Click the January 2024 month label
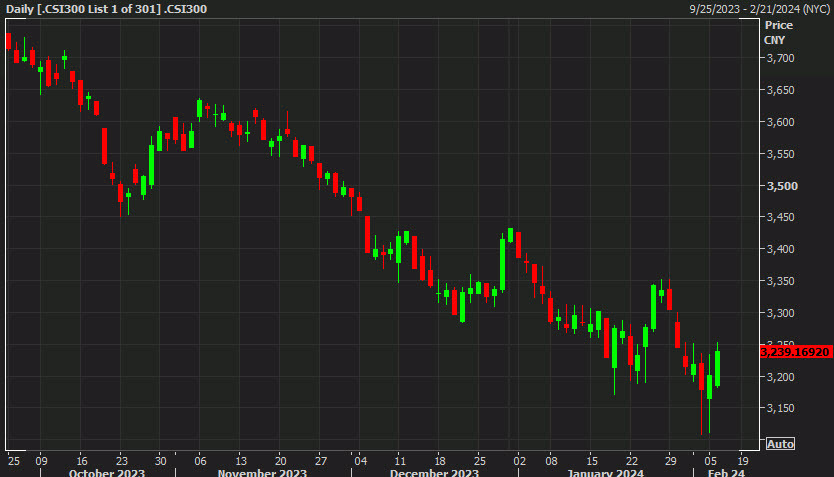Image resolution: width=834 pixels, height=477 pixels. 605,472
